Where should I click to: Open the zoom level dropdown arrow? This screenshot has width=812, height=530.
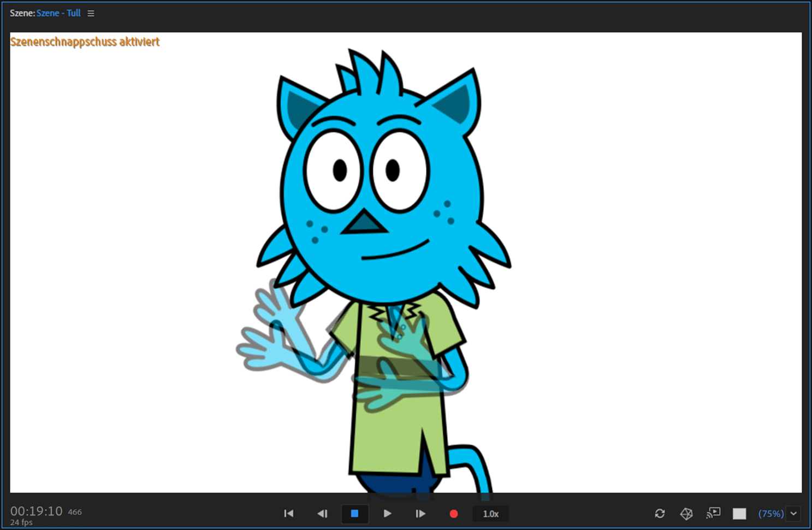[793, 514]
